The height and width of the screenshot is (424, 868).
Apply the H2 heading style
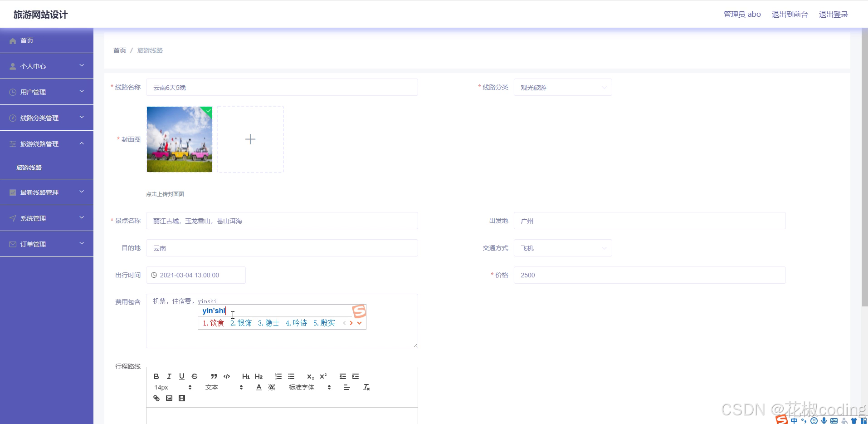point(258,376)
